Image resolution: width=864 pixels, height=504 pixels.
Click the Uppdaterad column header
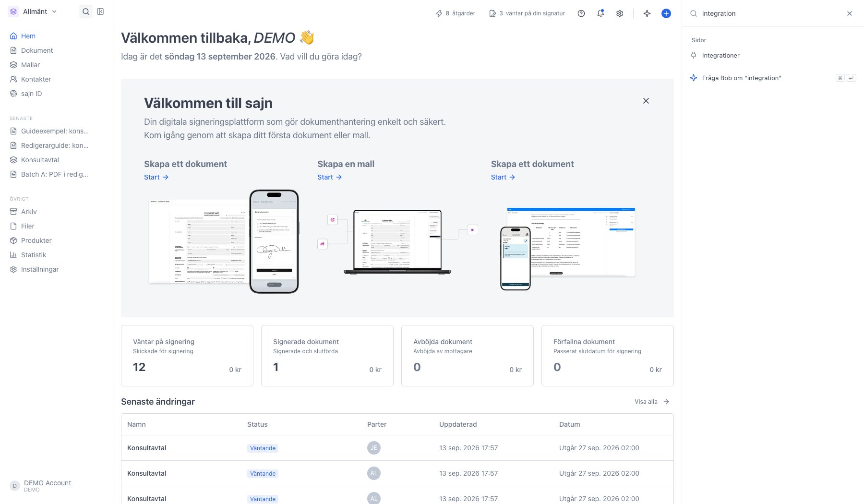coord(458,424)
